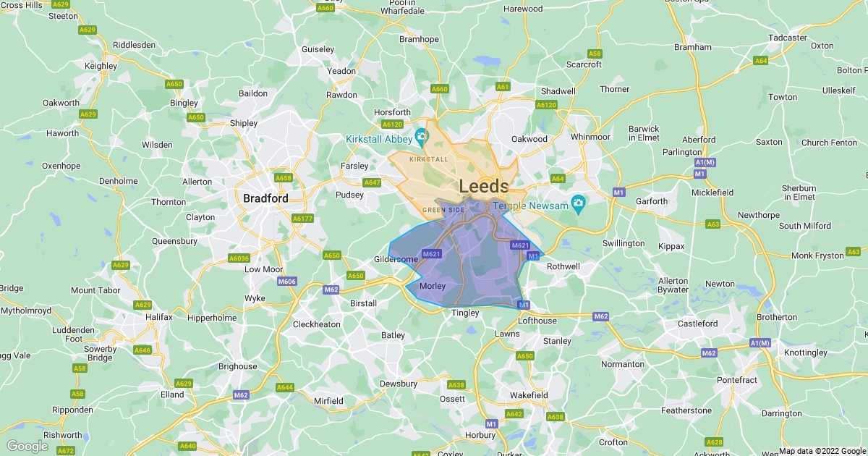Click the Google logo in corner
868x456 pixels.
[27, 446]
